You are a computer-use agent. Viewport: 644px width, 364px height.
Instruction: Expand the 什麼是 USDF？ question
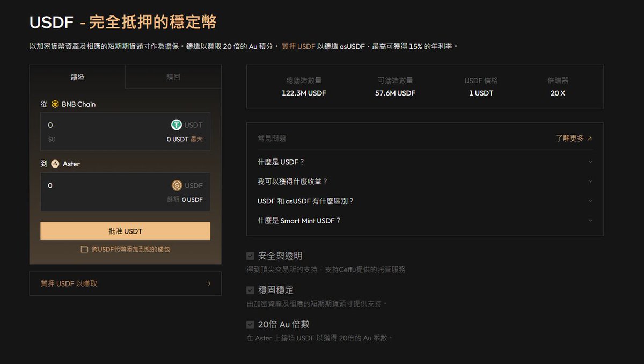(x=425, y=162)
